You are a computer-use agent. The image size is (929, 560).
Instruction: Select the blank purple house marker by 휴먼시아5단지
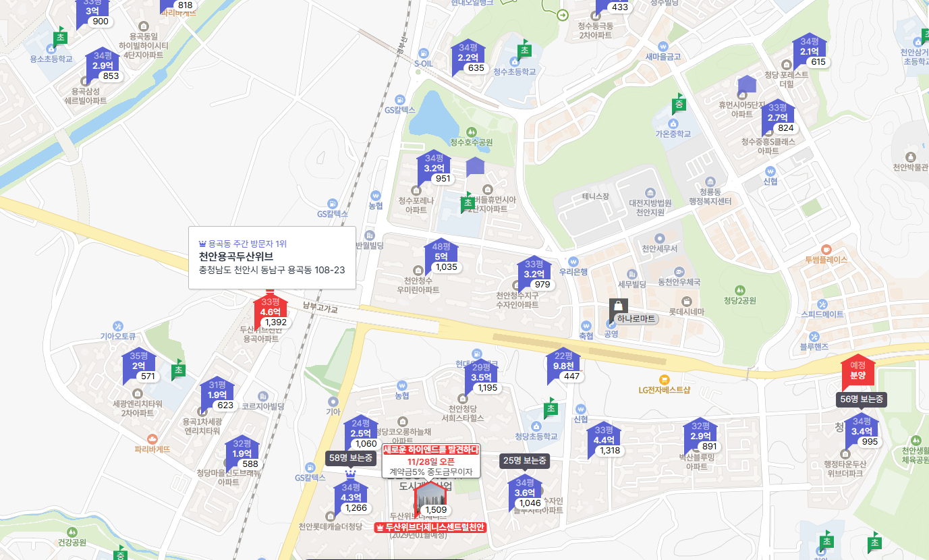tap(746, 86)
